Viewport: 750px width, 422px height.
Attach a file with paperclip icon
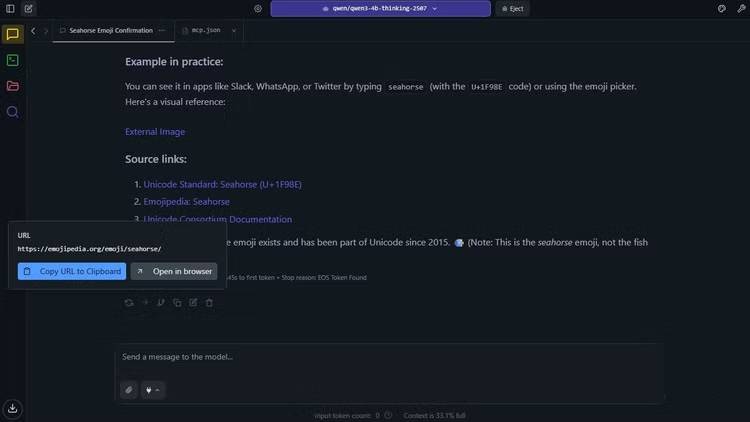click(129, 390)
